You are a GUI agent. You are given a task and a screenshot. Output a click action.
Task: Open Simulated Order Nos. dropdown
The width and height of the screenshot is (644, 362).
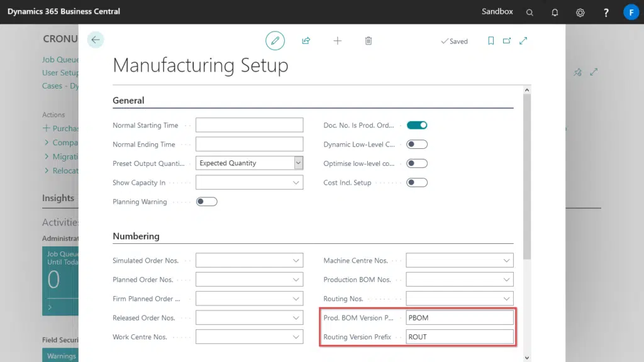[296, 261]
